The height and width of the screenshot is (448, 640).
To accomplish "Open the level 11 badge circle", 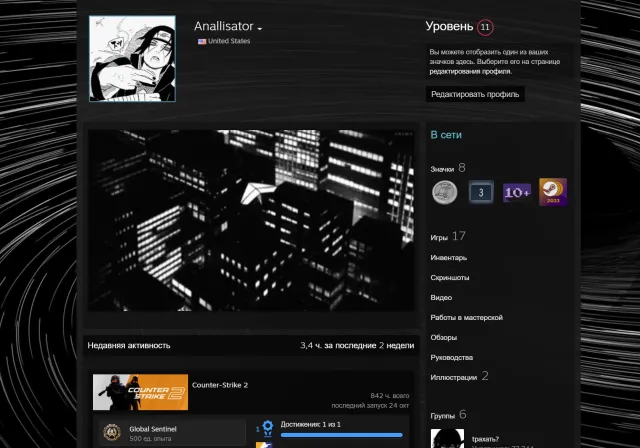I will pos(485,27).
